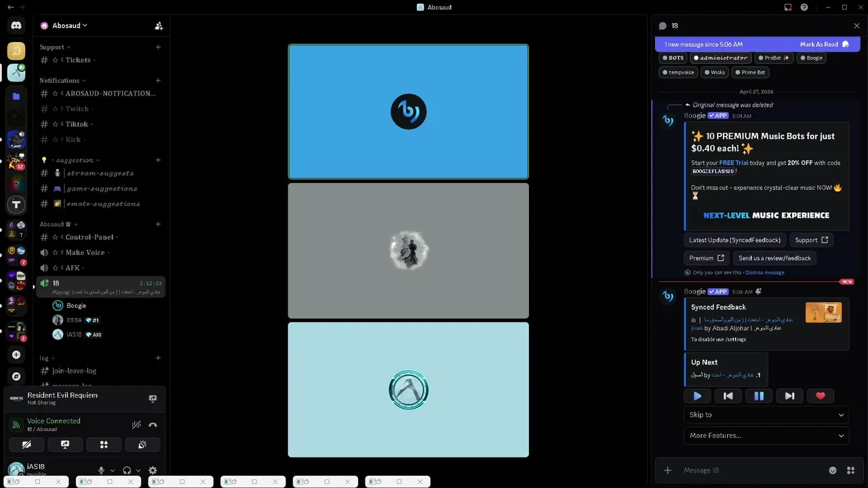
Task: Stream Resident Evil Requiem icon
Action: click(153, 399)
